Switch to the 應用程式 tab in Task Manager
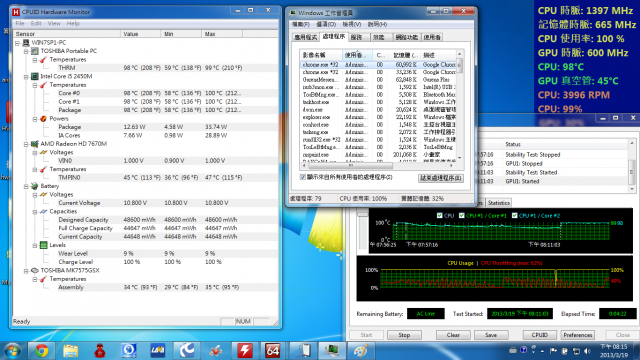Screen dimensions: 640x360 pos(306,37)
